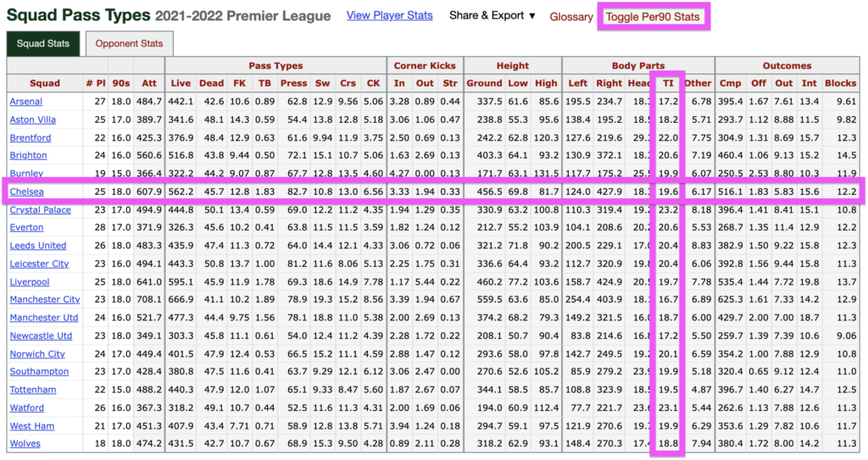Open the Leeds United squad link
Screen dimensions: 868x460
[x=37, y=246]
